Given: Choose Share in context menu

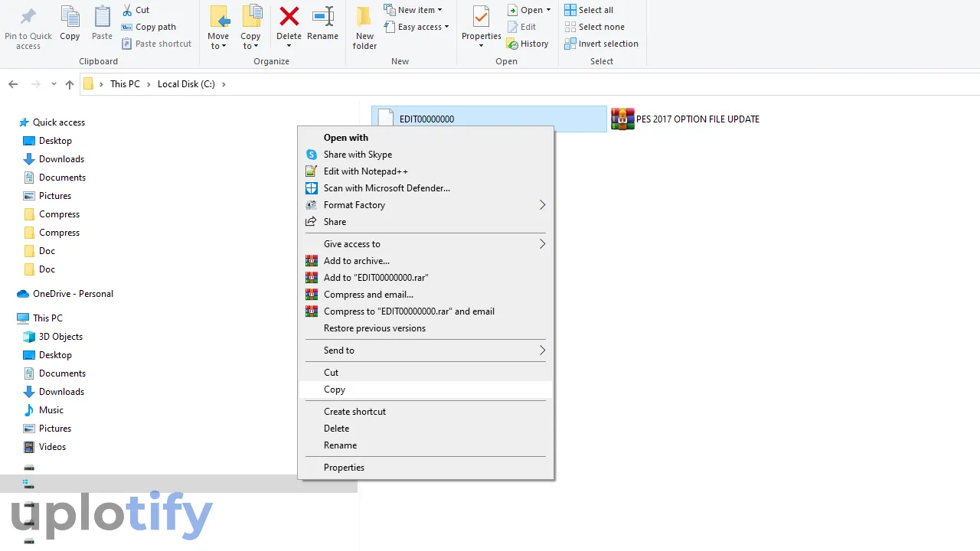Looking at the screenshot, I should coord(425,222).
